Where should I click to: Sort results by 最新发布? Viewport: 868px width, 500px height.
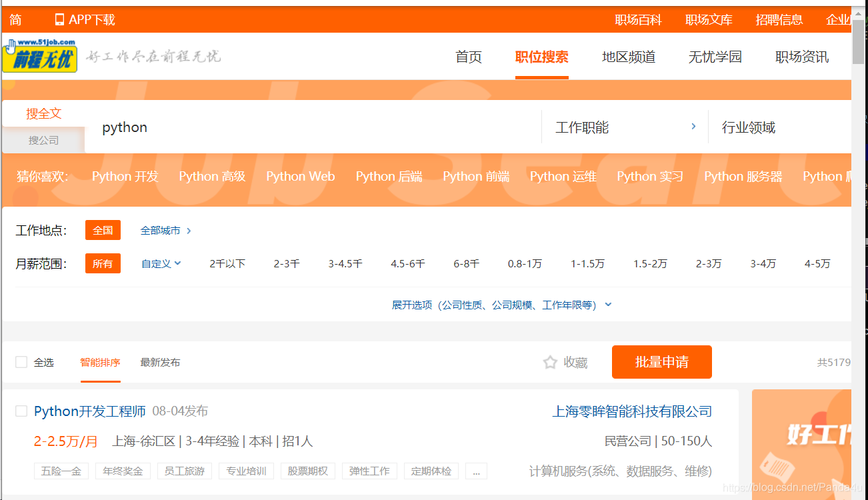tap(160, 362)
